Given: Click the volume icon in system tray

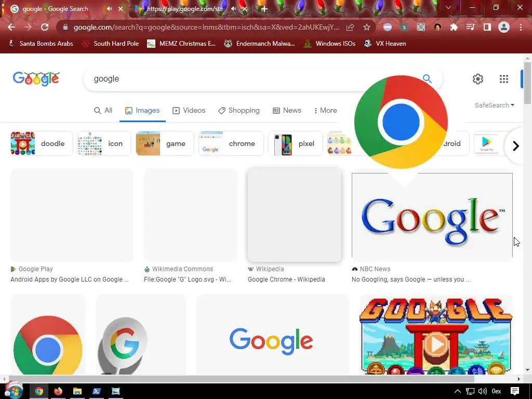Looking at the screenshot, I should 483,392.
